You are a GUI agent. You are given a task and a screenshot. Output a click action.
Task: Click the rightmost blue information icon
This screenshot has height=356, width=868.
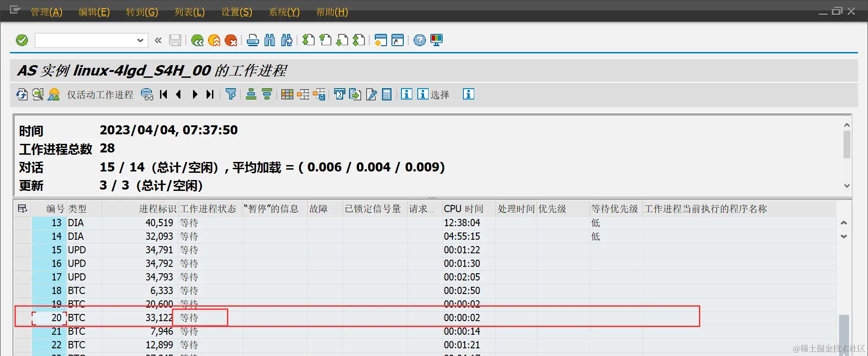[x=468, y=94]
